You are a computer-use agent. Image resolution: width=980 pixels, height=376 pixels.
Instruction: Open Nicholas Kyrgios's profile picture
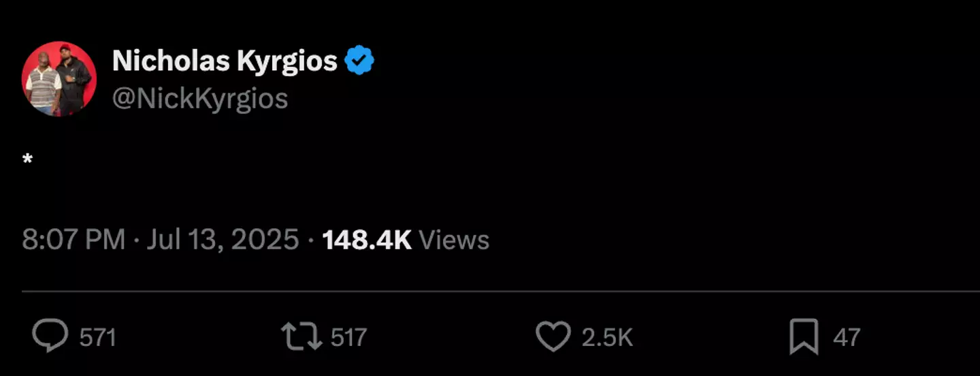(59, 79)
